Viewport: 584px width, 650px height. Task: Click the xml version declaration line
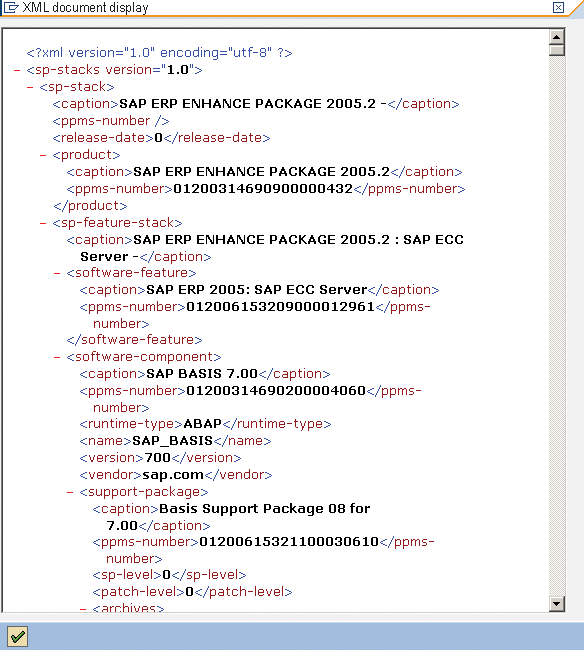159,53
